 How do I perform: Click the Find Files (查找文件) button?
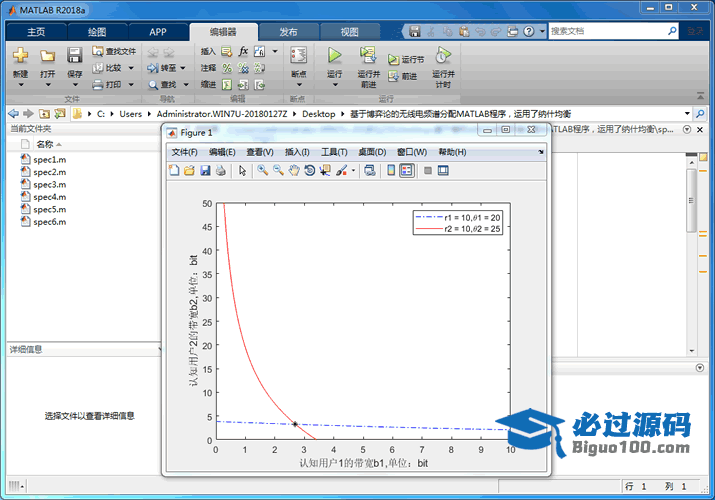pyautogui.click(x=113, y=51)
